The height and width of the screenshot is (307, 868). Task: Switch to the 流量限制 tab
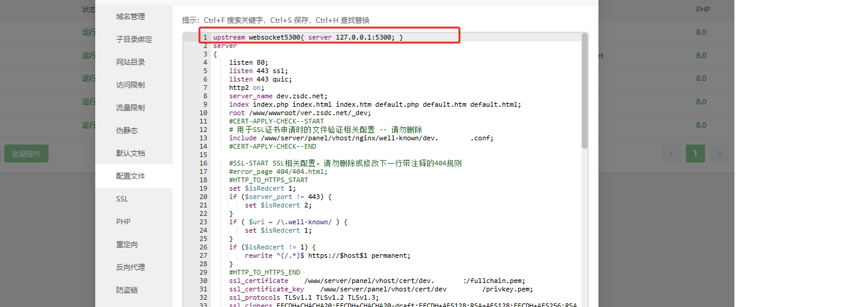131,108
